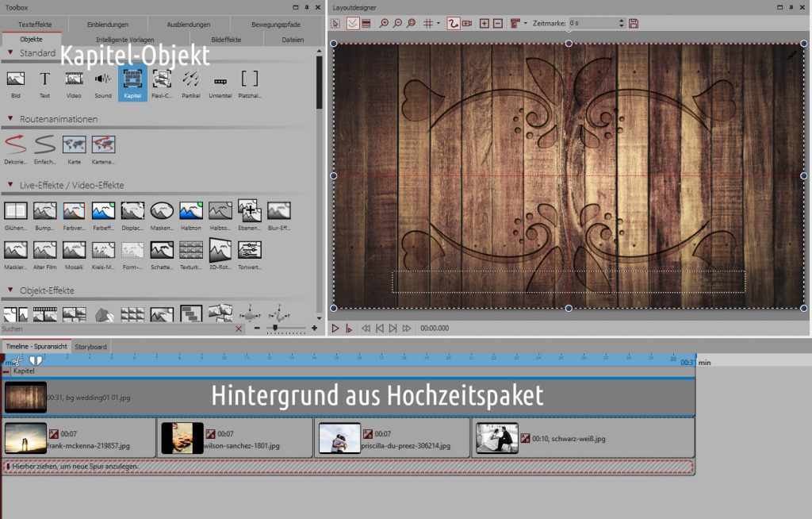
Task: Pick the Partikel object icon
Action: (190, 81)
